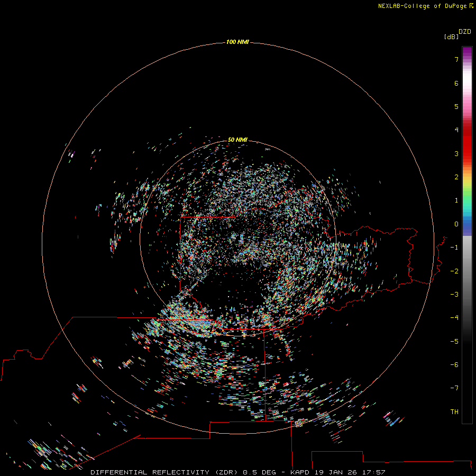
Task: Click the TH threshold label on the legend
Action: pos(454,412)
